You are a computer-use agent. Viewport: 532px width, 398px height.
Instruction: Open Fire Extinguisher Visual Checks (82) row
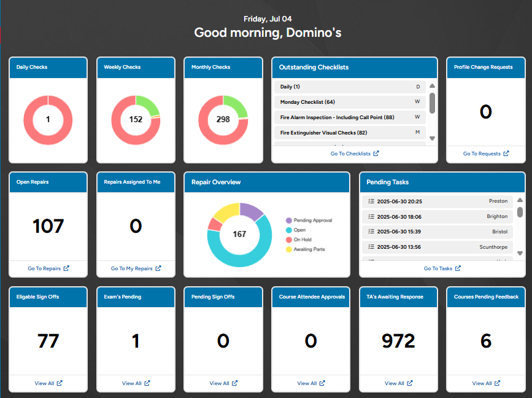pos(350,133)
